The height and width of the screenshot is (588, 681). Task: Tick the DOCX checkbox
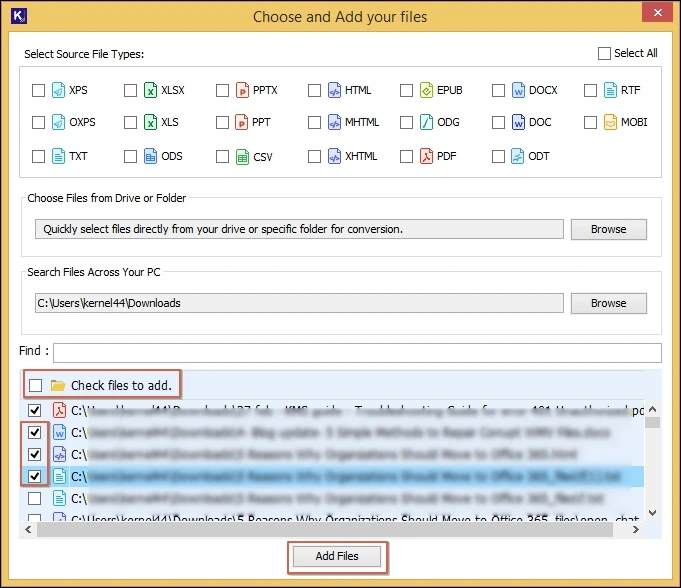(x=498, y=90)
